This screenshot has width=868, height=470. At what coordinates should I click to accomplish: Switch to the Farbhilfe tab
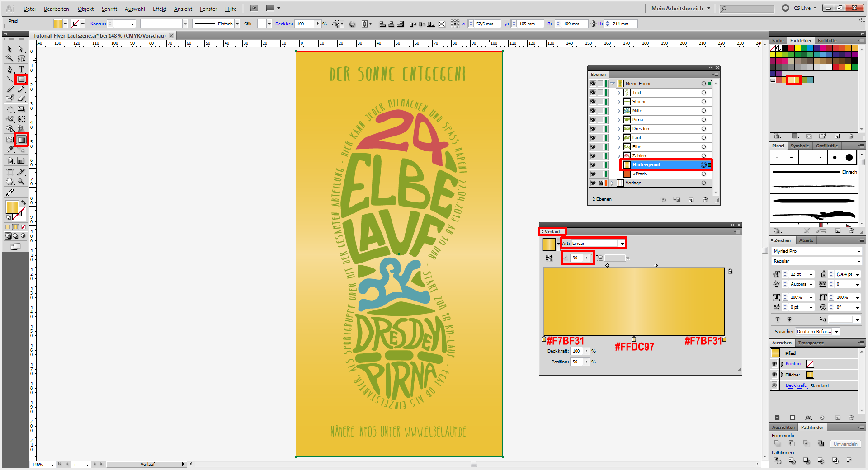click(827, 40)
